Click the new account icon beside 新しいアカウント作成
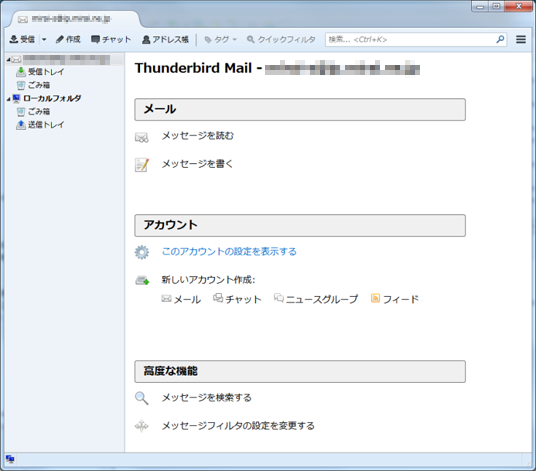 pyautogui.click(x=142, y=280)
